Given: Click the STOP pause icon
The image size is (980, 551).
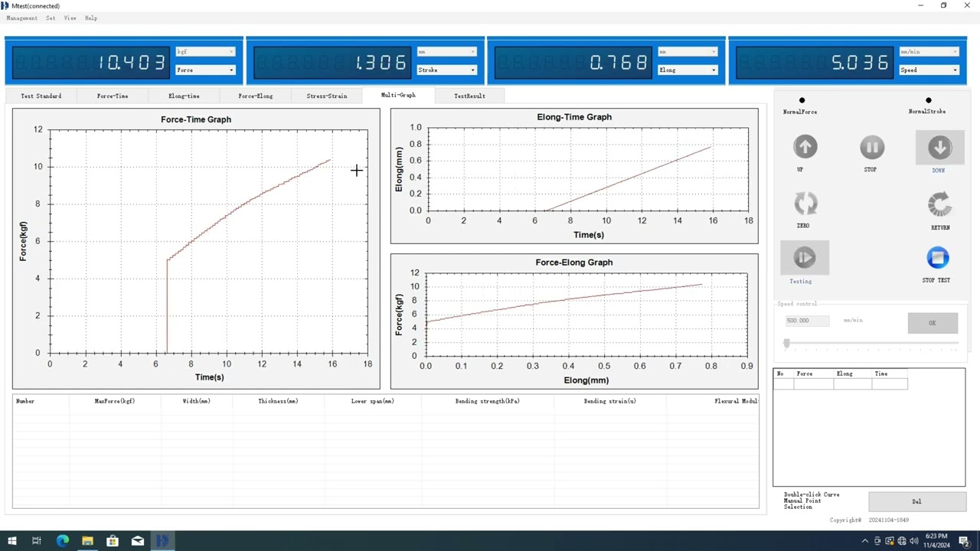Looking at the screenshot, I should pyautogui.click(x=872, y=148).
